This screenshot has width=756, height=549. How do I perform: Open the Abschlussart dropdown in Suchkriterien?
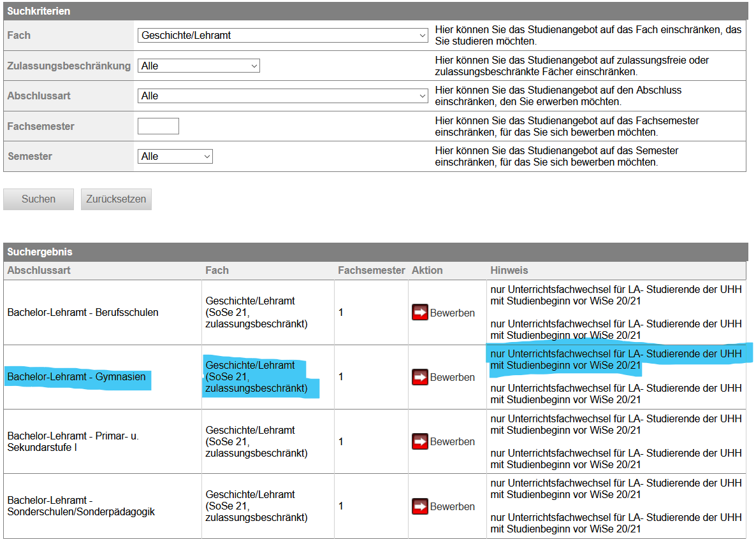coord(282,96)
